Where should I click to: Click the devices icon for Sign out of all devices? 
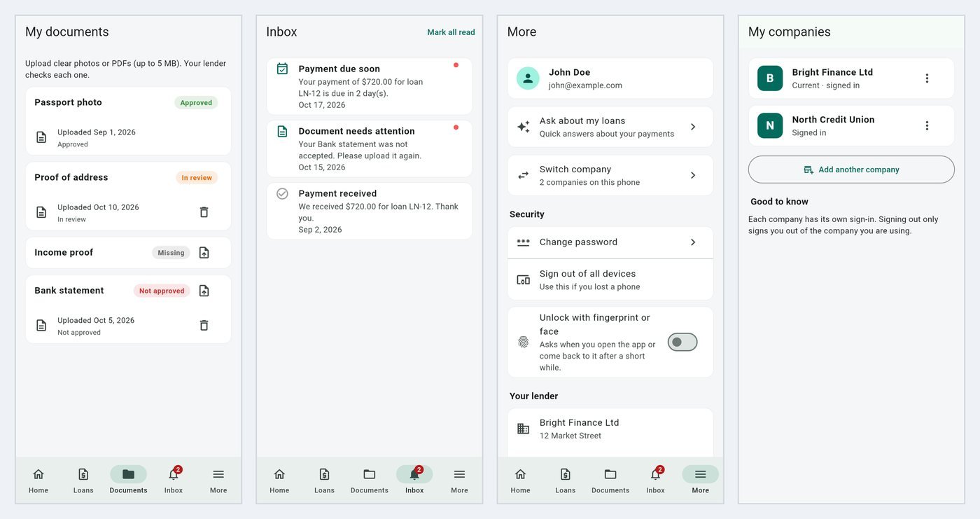coord(523,280)
